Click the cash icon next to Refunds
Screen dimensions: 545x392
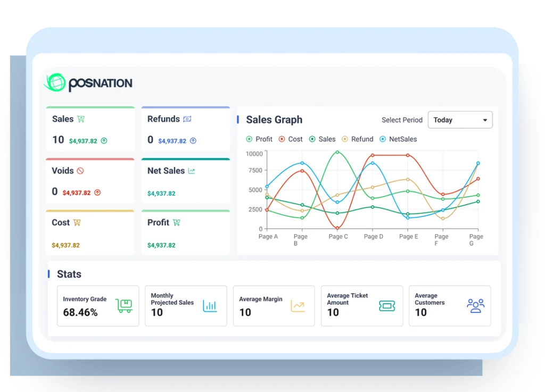click(x=187, y=119)
